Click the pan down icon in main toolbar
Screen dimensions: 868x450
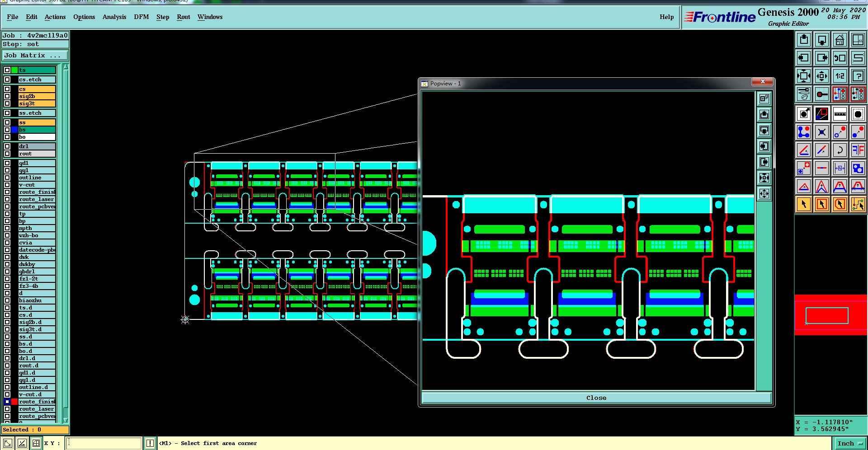[x=822, y=40]
